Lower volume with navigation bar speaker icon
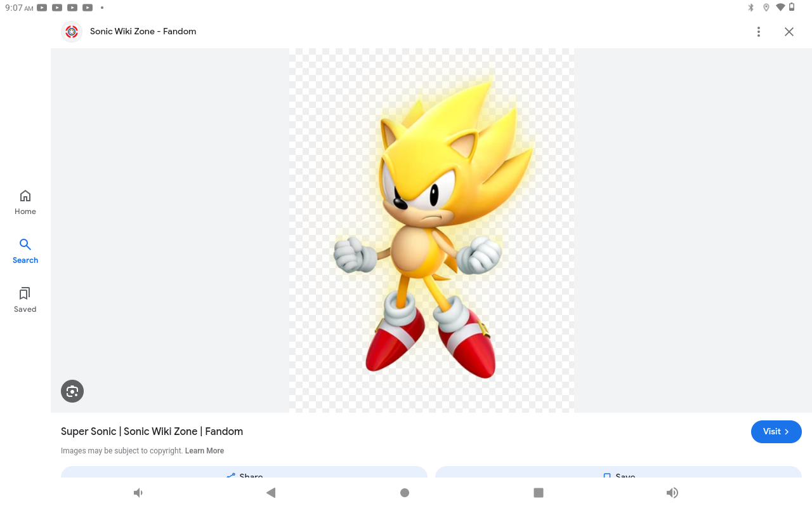812x508 pixels. tap(138, 493)
